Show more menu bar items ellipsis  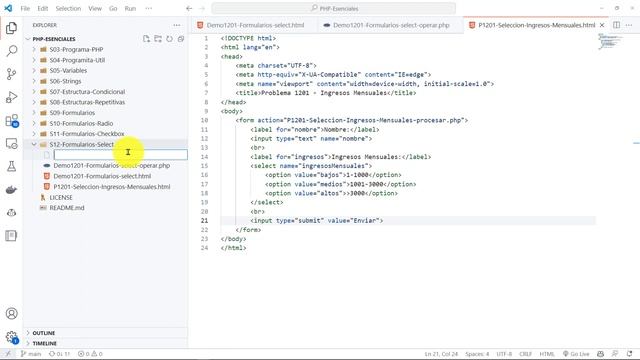(x=149, y=8)
